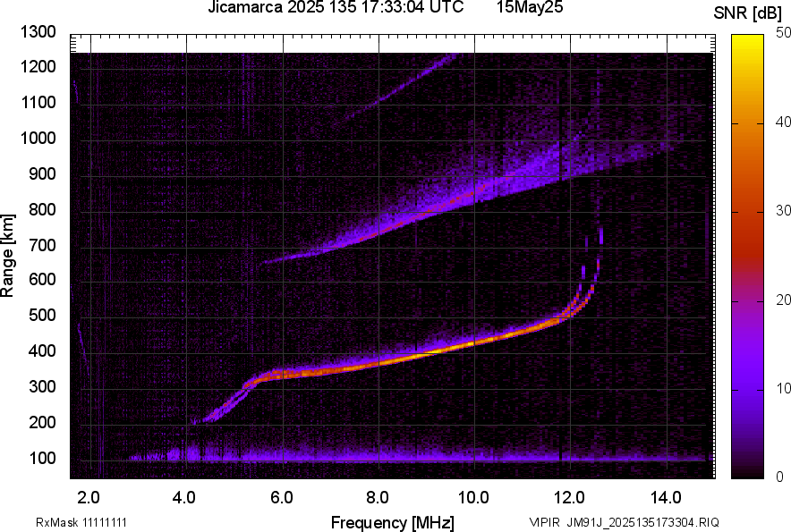Click the range tick label '700'
The height and width of the screenshot is (532, 791).
tap(42, 245)
